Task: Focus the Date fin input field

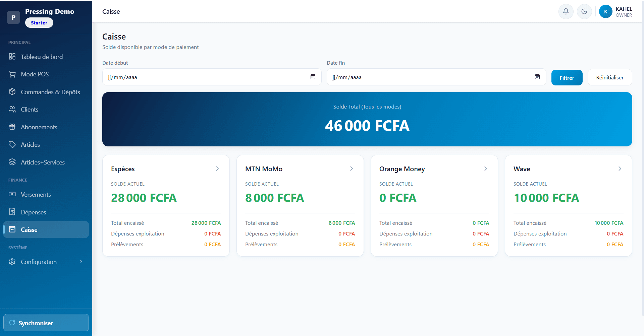Action: [x=436, y=77]
